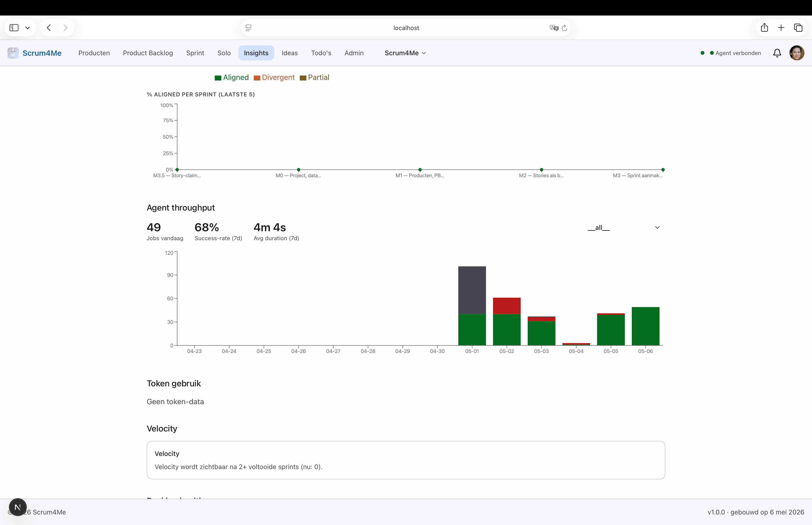The height and width of the screenshot is (525, 812).
Task: Click the Agent verbonden status indicator
Action: [x=735, y=53]
